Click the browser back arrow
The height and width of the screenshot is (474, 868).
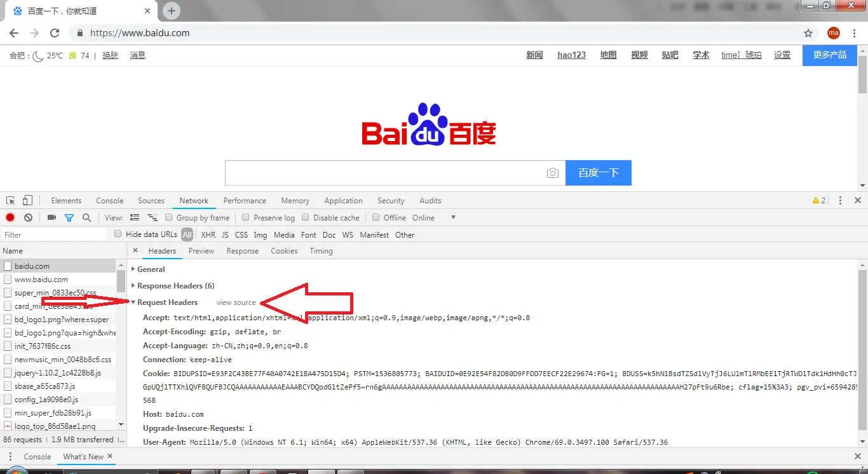[14, 33]
